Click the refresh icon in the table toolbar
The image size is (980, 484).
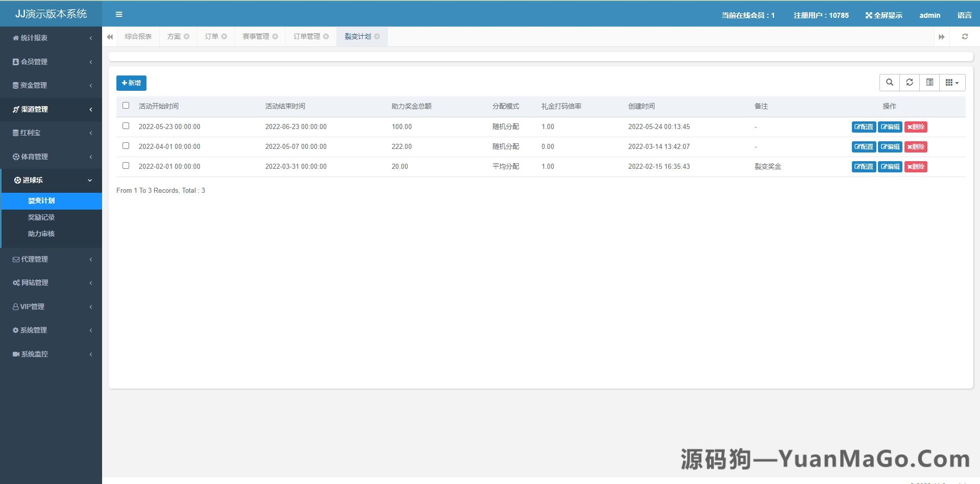(x=909, y=82)
